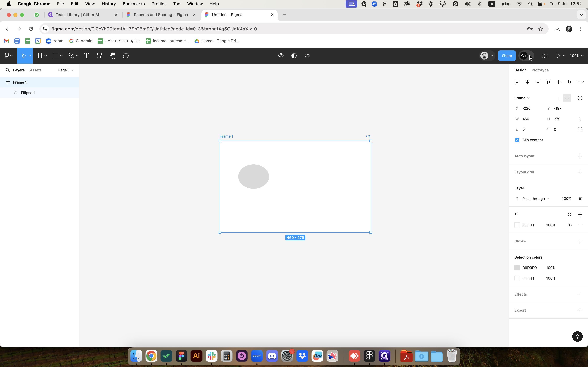Image resolution: width=588 pixels, height=367 pixels.
Task: Switch to the Prototype tab
Action: [540, 70]
